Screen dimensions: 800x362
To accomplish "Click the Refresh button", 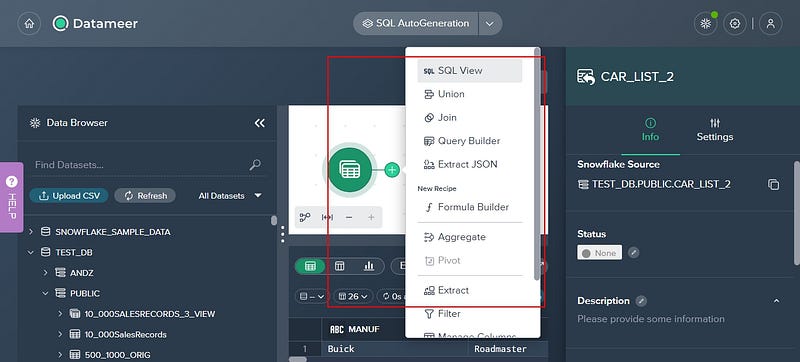I will (145, 196).
